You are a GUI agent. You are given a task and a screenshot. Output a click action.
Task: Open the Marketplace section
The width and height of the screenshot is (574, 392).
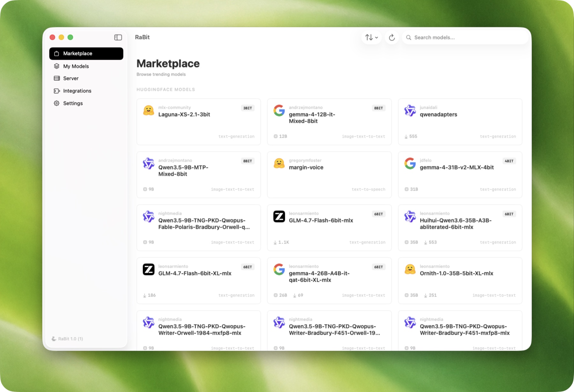pos(86,54)
